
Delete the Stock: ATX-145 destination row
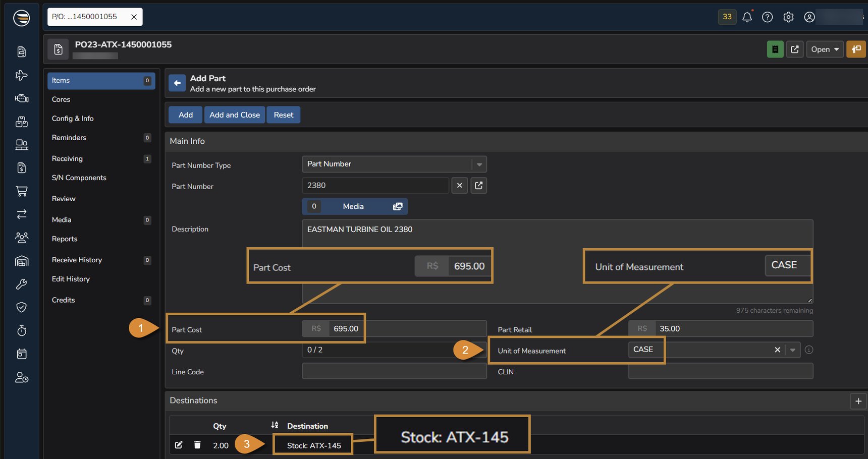(197, 445)
